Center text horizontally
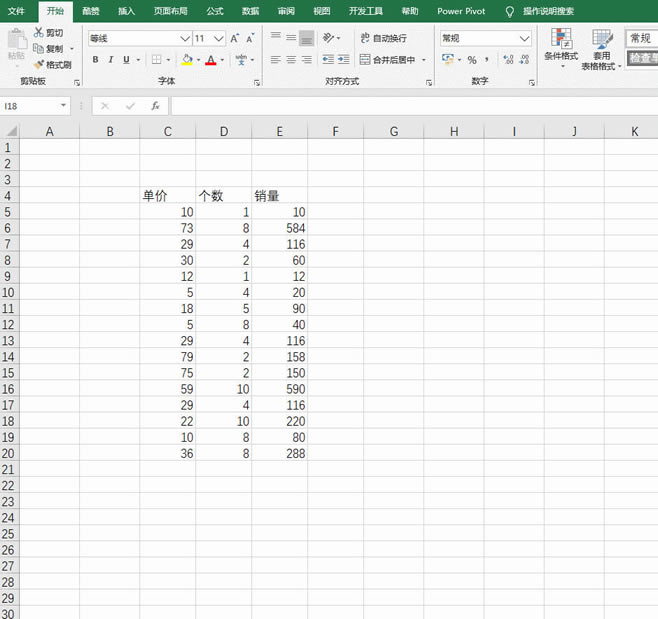The height and width of the screenshot is (619, 658). pos(291,60)
